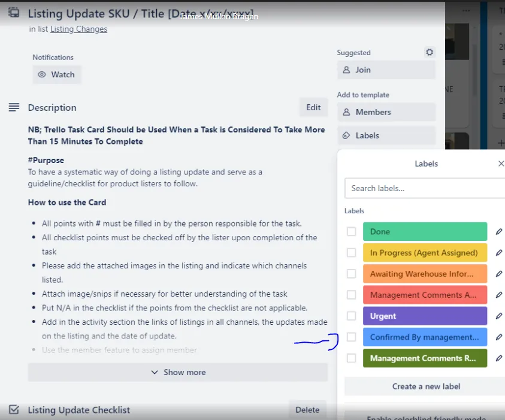Click the Add to template heading
This screenshot has width=505, height=420.
[363, 95]
